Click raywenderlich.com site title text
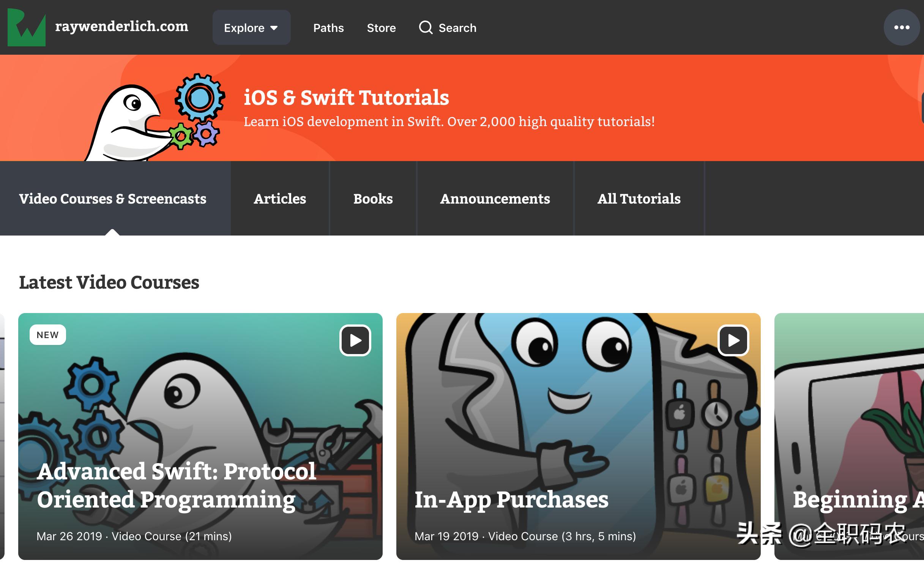Viewport: 924px width, 563px height. click(121, 26)
